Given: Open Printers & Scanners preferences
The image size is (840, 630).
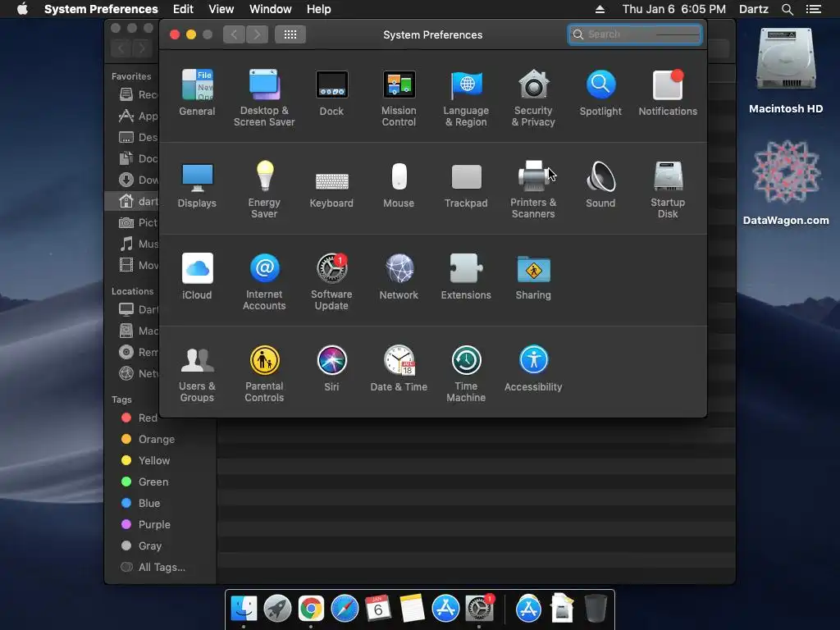Looking at the screenshot, I should click(x=533, y=189).
